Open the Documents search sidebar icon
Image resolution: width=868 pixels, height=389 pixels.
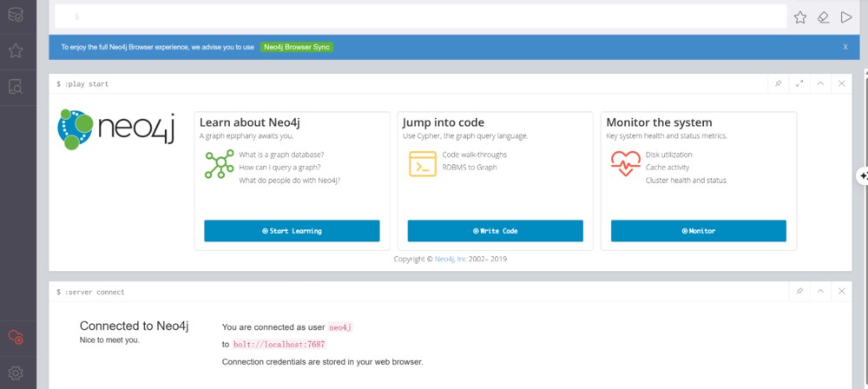pyautogui.click(x=16, y=87)
